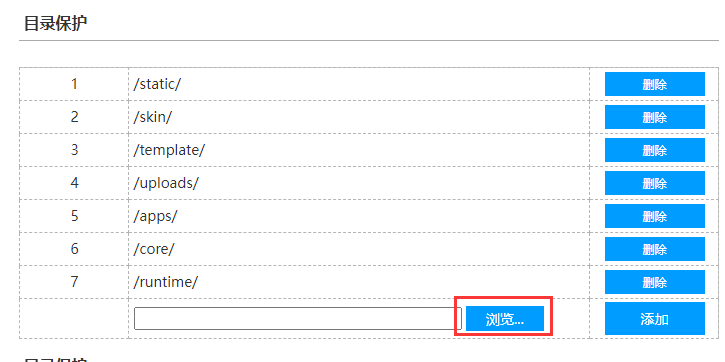Select the /static/ path cell
This screenshot has width=725, height=362.
[359, 84]
